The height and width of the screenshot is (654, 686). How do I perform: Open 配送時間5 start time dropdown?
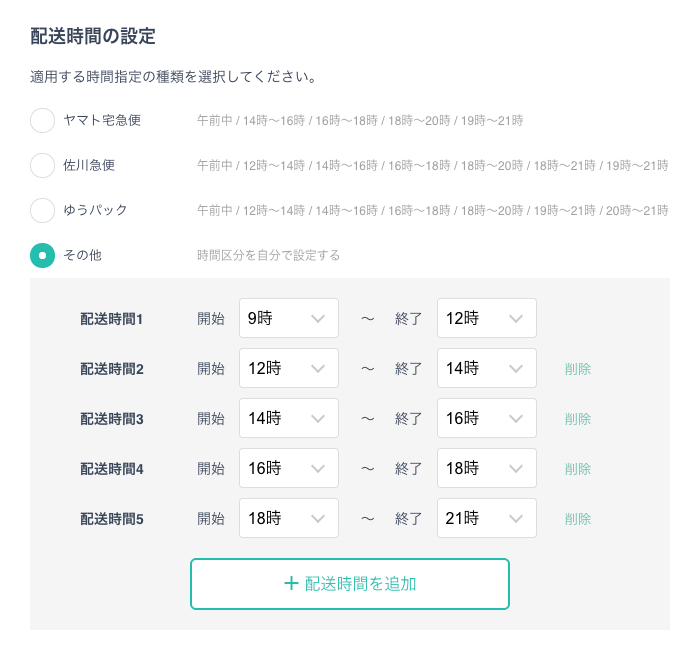point(288,518)
